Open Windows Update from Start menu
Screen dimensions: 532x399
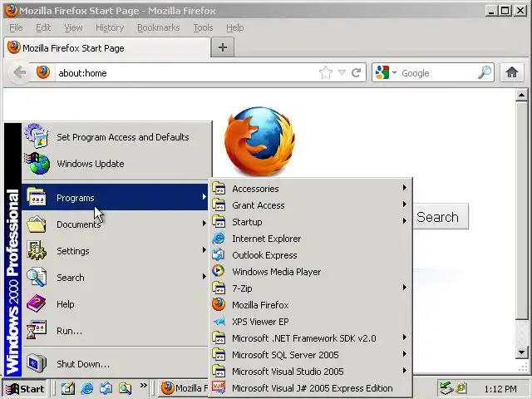(116, 164)
